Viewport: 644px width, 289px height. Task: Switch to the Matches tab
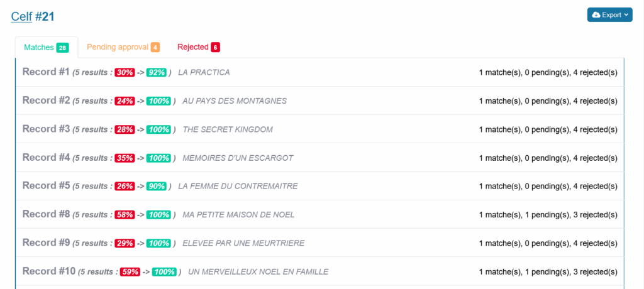tap(46, 47)
